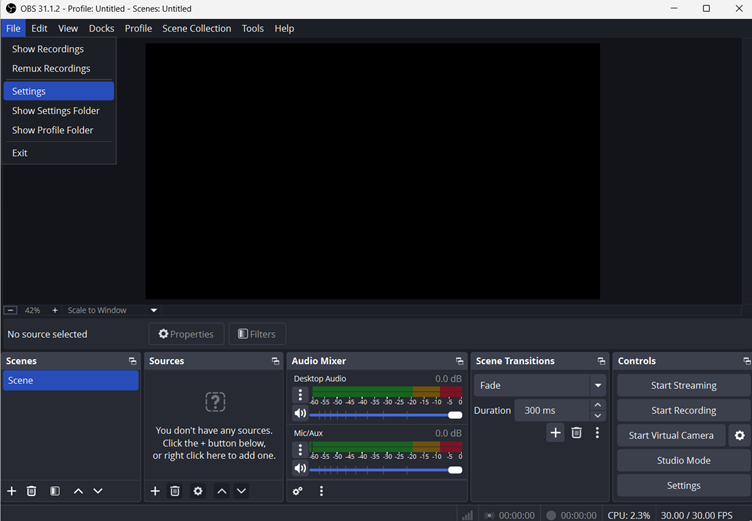Click Start Recording button
The height and width of the screenshot is (521, 752).
coord(683,410)
